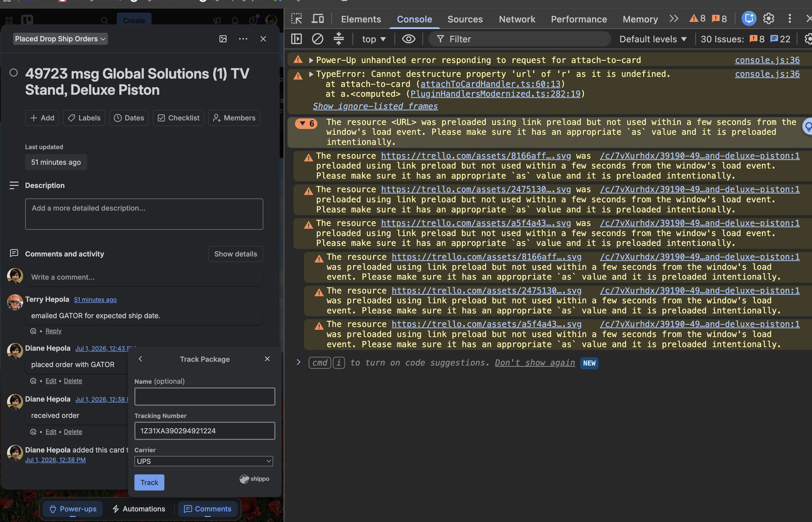The height and width of the screenshot is (522, 812).
Task: Open the top JavaScript context dropdown
Action: (374, 39)
